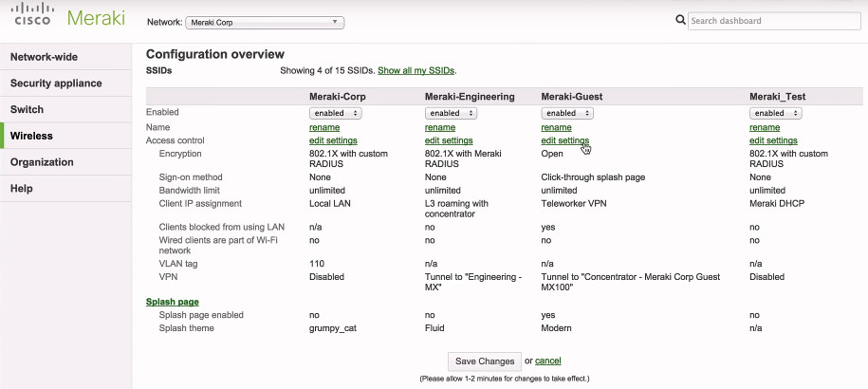868x389 pixels.
Task: Click the Bandwidth limit row label
Action: click(190, 191)
